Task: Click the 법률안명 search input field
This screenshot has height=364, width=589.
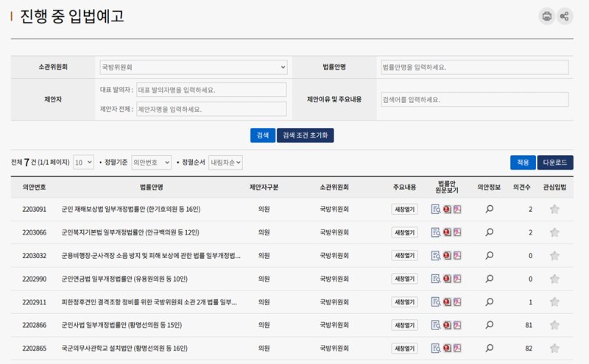Action: point(473,68)
